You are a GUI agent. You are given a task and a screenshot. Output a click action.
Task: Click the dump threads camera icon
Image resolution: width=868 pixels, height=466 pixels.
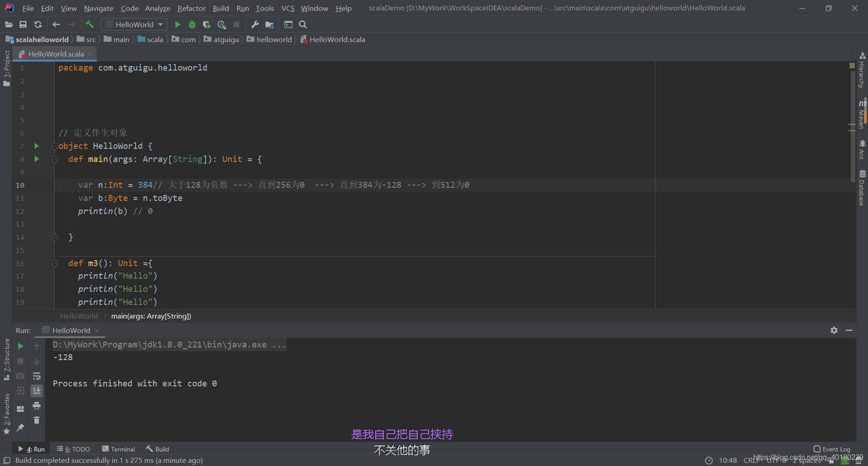pyautogui.click(x=20, y=376)
